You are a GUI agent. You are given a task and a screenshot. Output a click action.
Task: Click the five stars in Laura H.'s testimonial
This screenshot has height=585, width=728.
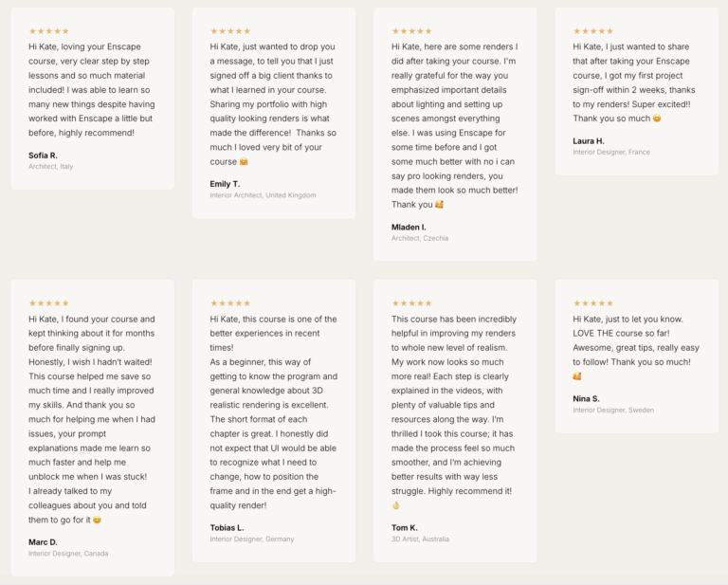593,31
